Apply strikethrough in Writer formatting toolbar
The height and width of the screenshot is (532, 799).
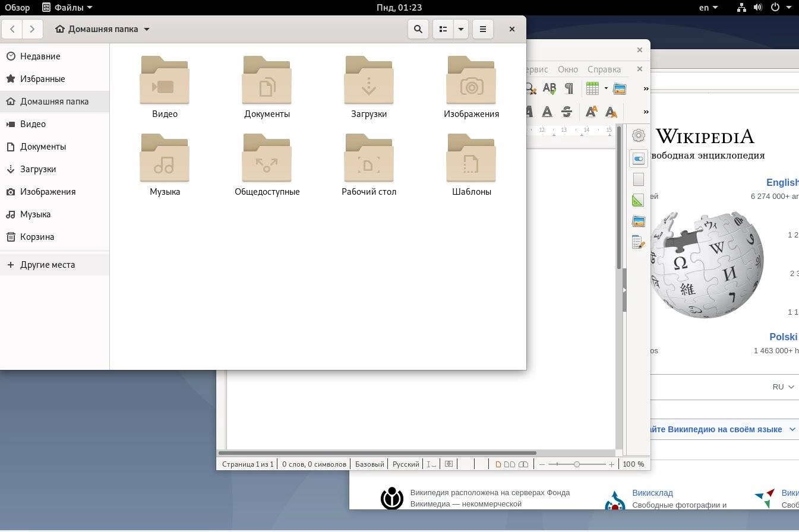coord(567,112)
